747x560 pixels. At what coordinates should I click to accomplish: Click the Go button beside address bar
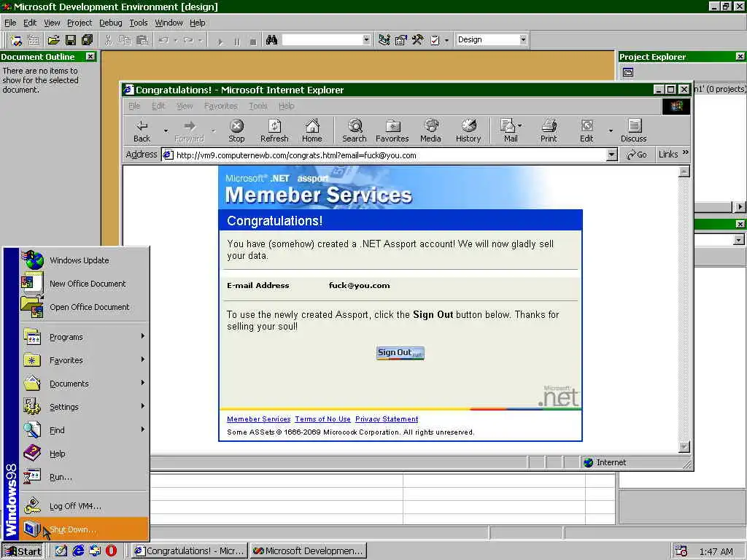tap(636, 155)
